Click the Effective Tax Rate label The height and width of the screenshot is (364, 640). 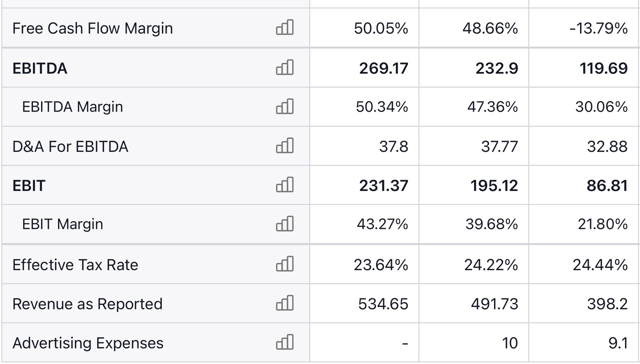pyautogui.click(x=75, y=264)
